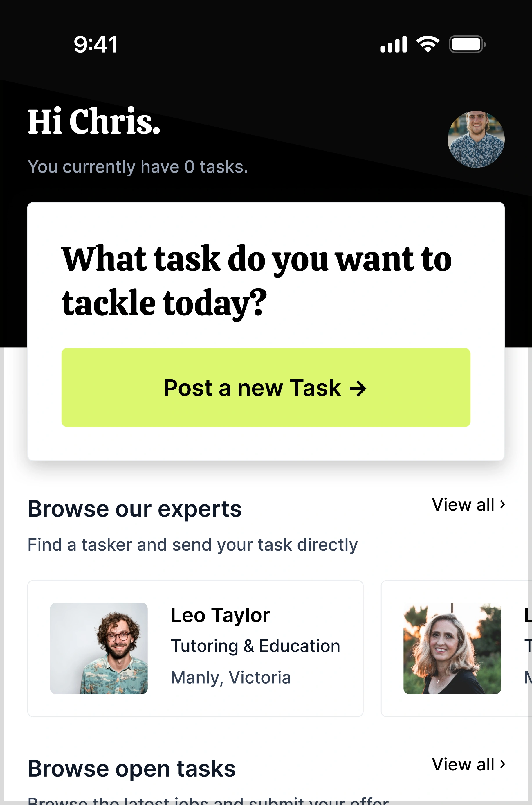Select the Leo Taylor name label
Image resolution: width=532 pixels, height=805 pixels.
coord(220,615)
